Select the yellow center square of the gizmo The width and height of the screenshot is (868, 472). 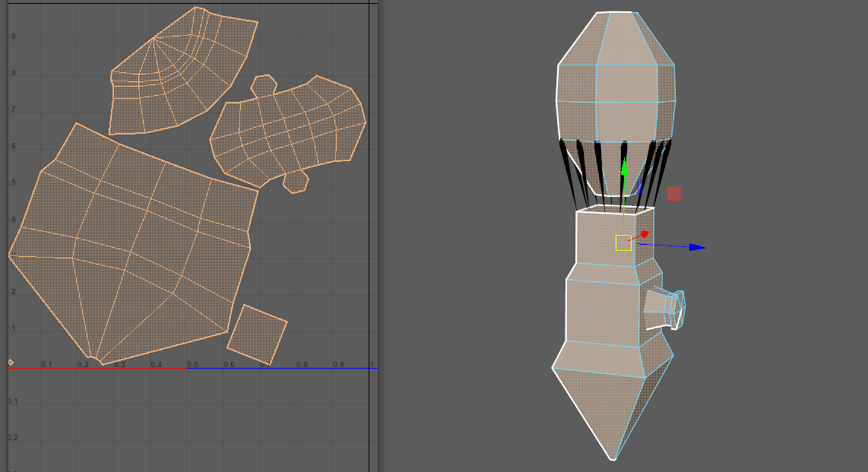coord(623,242)
